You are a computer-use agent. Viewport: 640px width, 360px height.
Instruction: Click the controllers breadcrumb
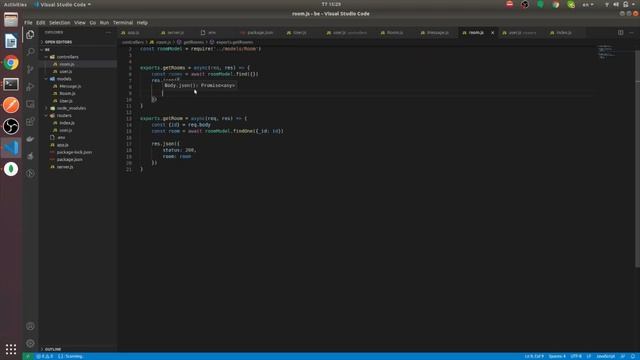click(133, 42)
